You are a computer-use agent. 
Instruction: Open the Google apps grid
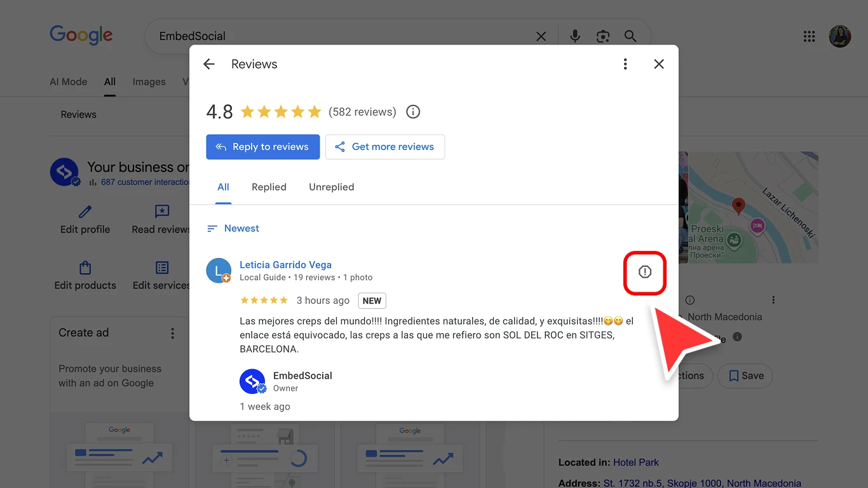click(809, 36)
